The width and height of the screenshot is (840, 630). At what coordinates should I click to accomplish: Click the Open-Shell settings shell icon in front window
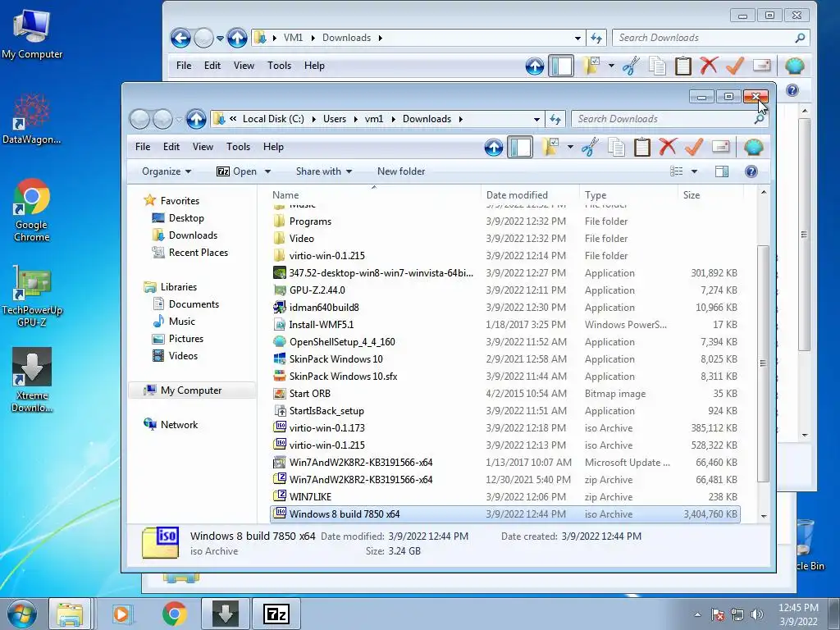pyautogui.click(x=753, y=147)
